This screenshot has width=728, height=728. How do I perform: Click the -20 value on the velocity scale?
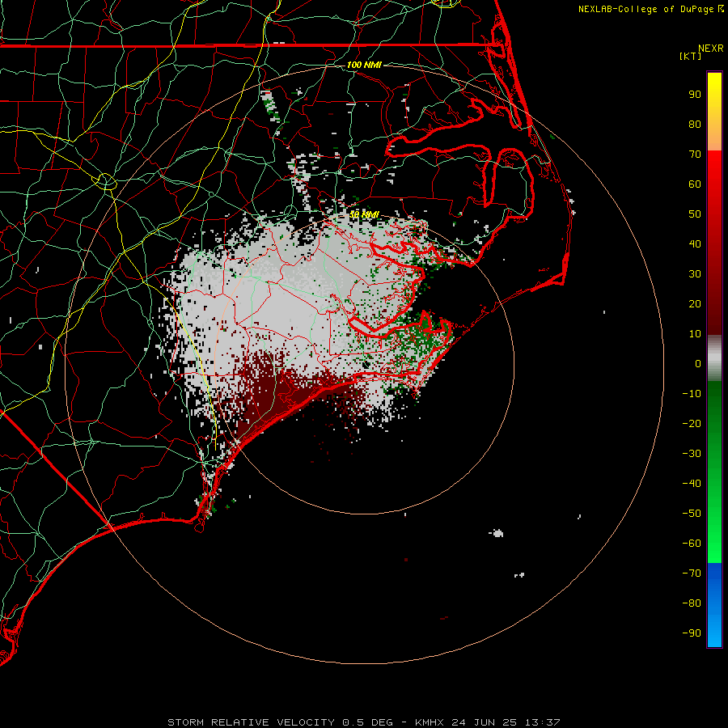click(692, 424)
